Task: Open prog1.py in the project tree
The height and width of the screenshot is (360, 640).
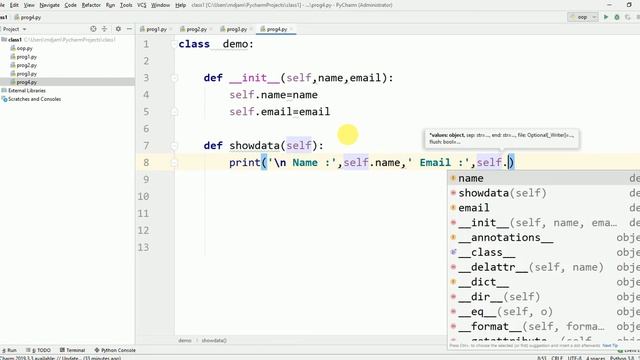Action: pyautogui.click(x=27, y=57)
